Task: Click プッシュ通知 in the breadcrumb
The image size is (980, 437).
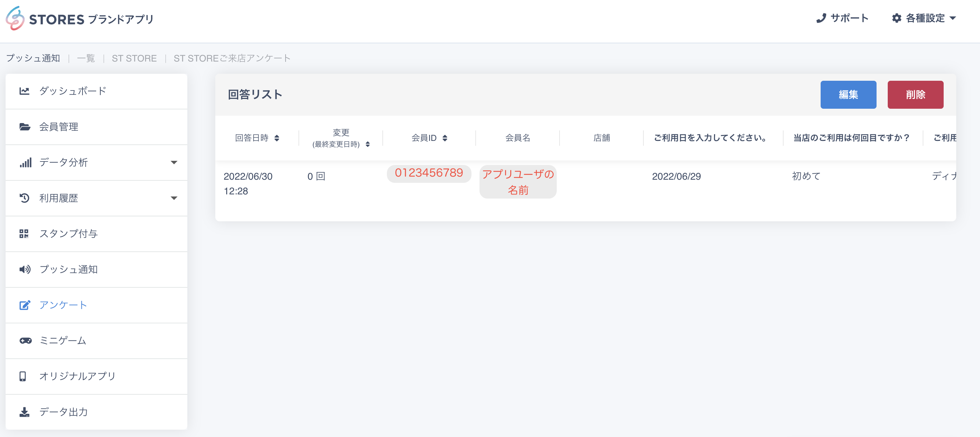Action: point(33,58)
